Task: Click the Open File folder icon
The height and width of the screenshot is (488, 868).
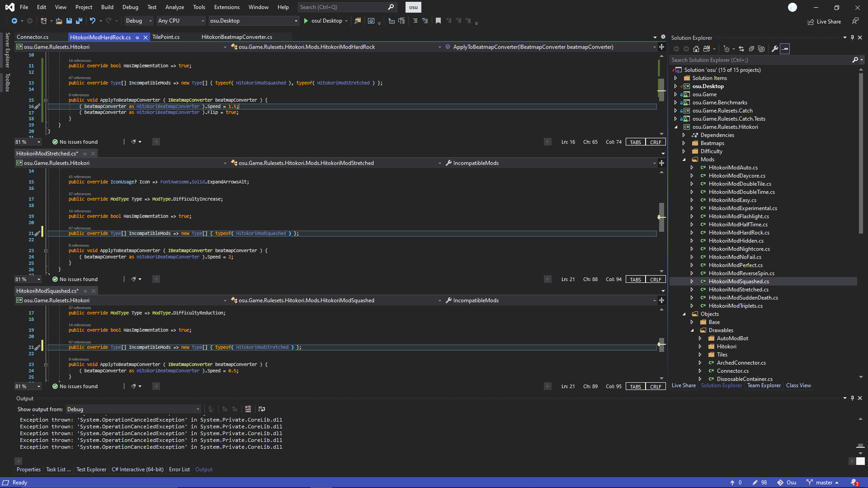Action: [x=59, y=21]
